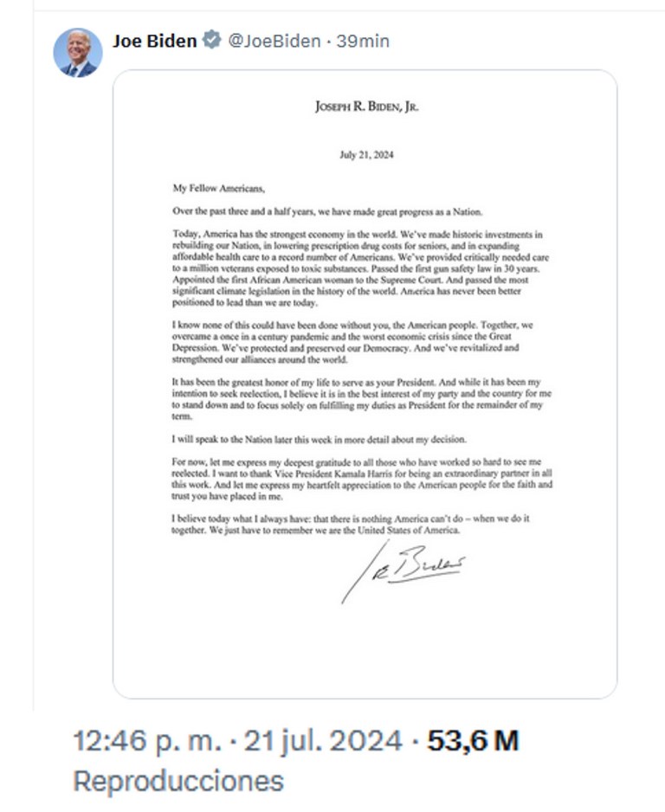The width and height of the screenshot is (665, 812).
Task: Open the Joe Biden display name link
Action: pos(154,40)
